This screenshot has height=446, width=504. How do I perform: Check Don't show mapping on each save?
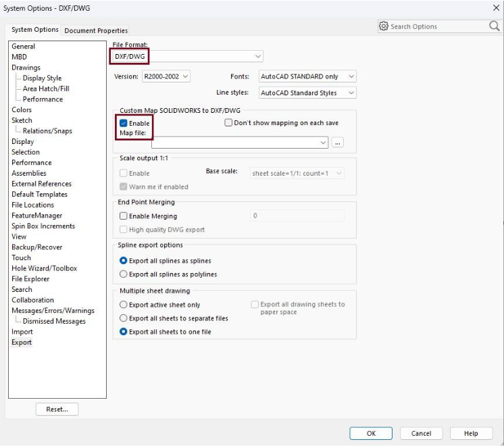coord(228,123)
